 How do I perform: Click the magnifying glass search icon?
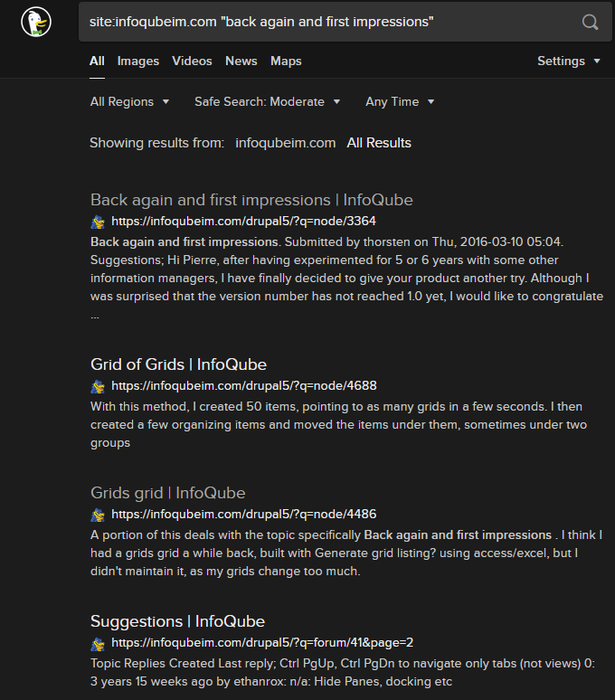[x=590, y=22]
